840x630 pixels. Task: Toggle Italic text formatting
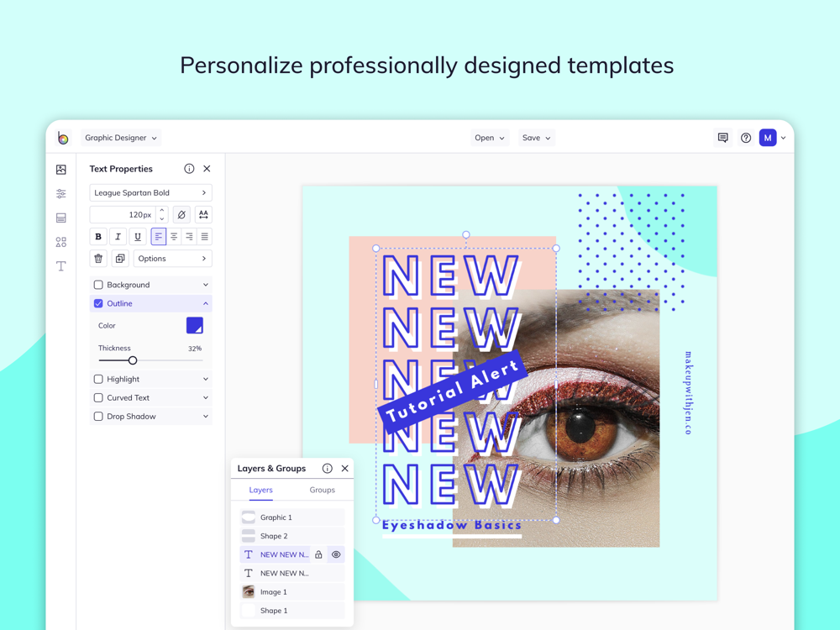click(x=118, y=237)
